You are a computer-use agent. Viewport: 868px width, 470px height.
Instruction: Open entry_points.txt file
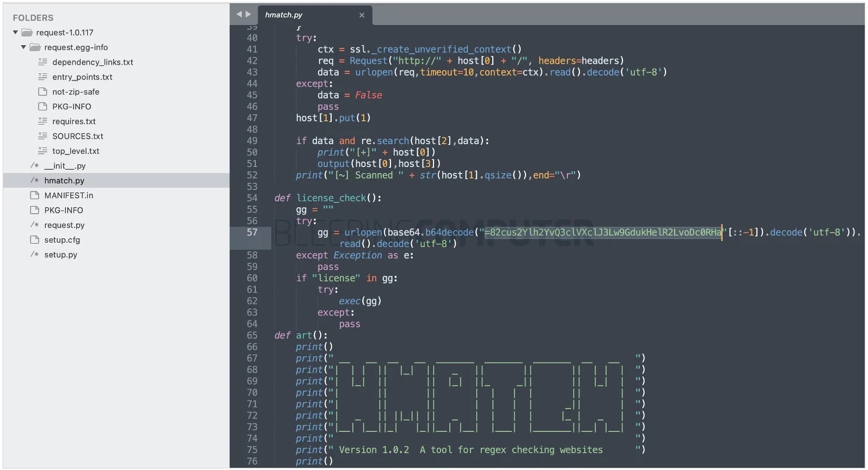(82, 77)
